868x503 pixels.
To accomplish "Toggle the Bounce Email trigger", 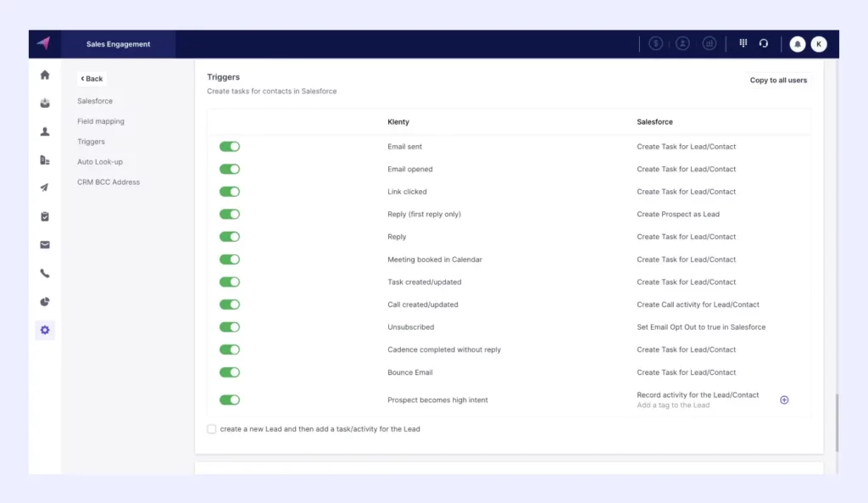I will point(230,372).
